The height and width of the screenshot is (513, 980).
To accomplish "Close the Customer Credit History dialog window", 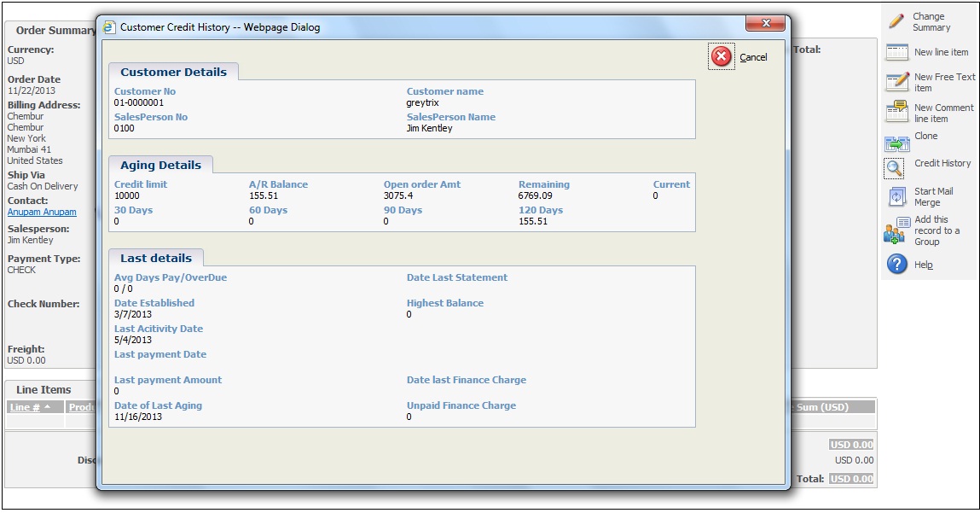I will click(x=765, y=24).
